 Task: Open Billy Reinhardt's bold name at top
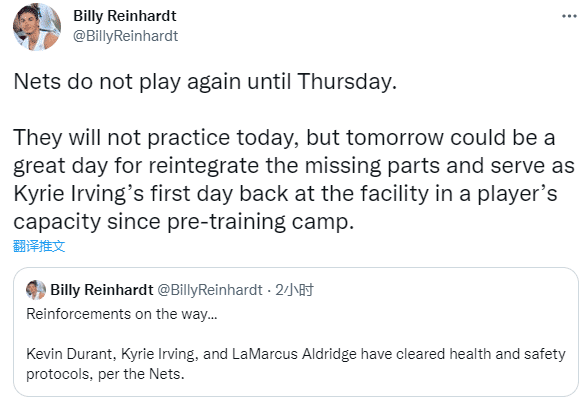point(125,16)
